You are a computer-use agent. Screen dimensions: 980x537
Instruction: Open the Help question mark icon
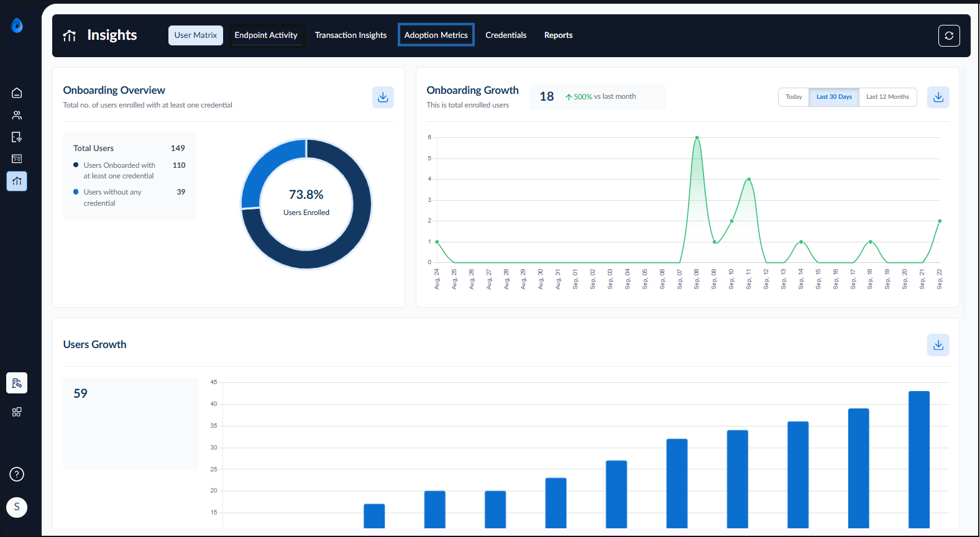17,474
